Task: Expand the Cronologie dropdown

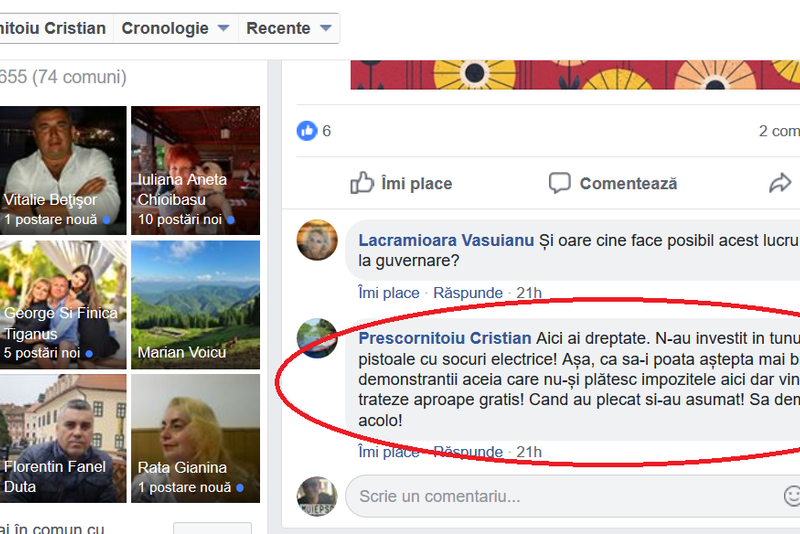Action: point(175,28)
